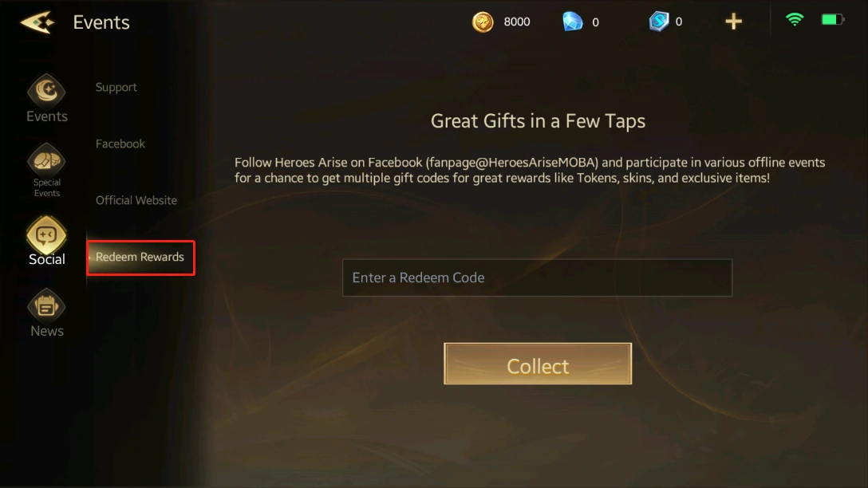Click the Collect button

click(538, 364)
